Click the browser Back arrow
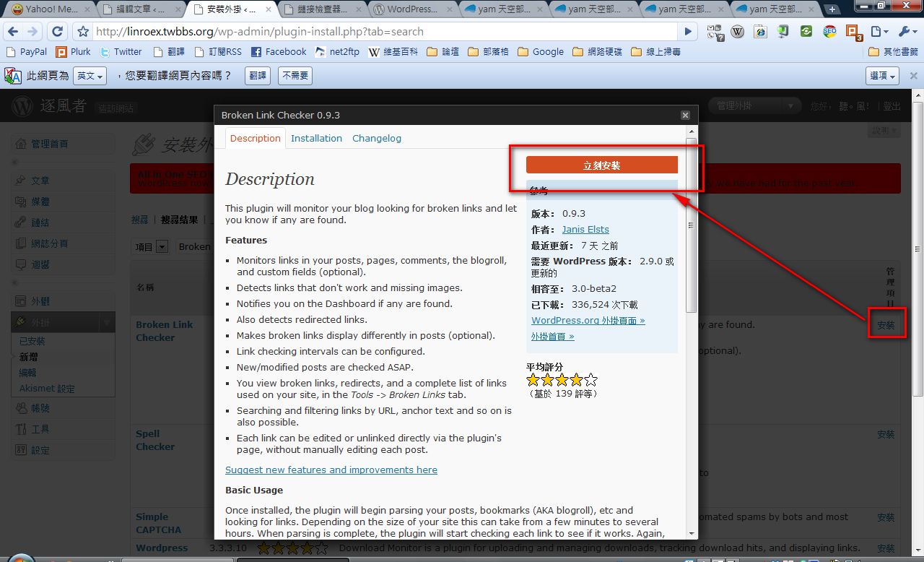Viewport: 924px width, 562px height. coord(13,32)
